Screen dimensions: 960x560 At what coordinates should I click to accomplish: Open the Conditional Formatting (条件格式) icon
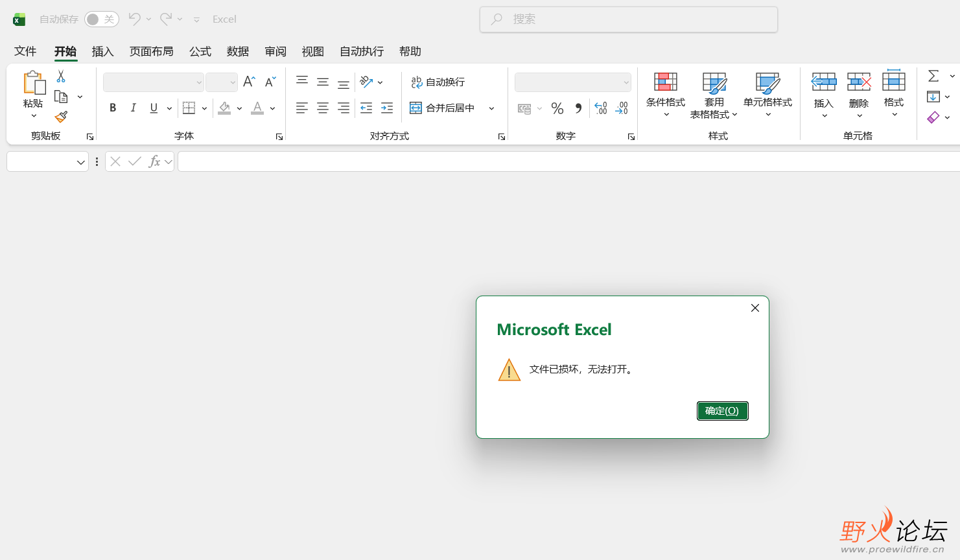pyautogui.click(x=666, y=82)
